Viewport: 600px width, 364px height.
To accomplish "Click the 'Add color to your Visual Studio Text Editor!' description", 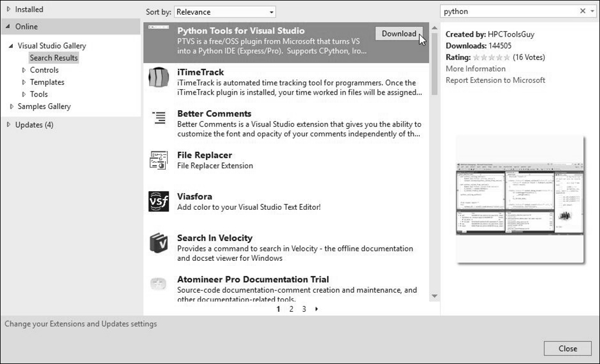I will pyautogui.click(x=249, y=207).
